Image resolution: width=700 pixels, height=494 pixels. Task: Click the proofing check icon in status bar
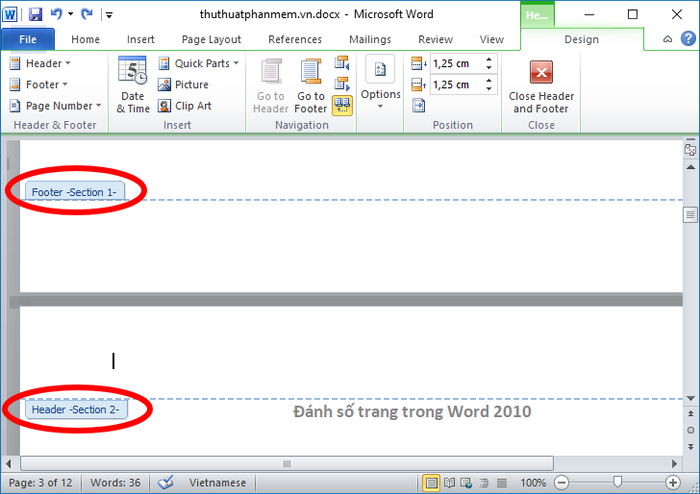(166, 482)
